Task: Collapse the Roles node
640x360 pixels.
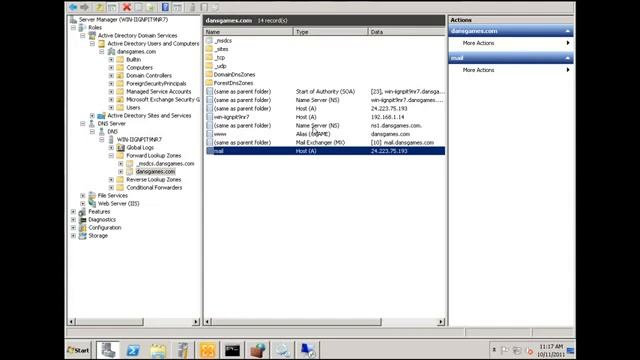Action: [x=73, y=27]
